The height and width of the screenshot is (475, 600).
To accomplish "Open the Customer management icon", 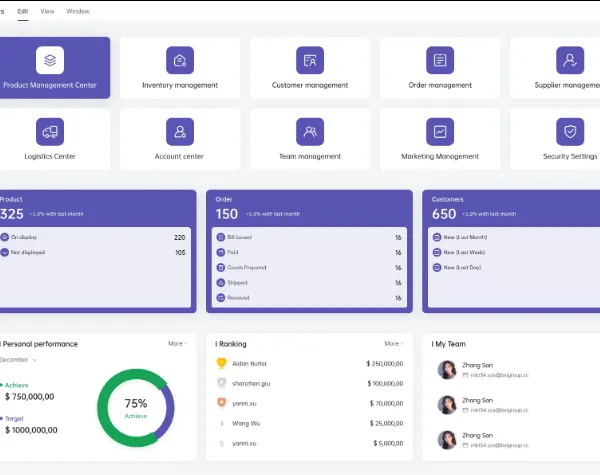I will pos(310,60).
